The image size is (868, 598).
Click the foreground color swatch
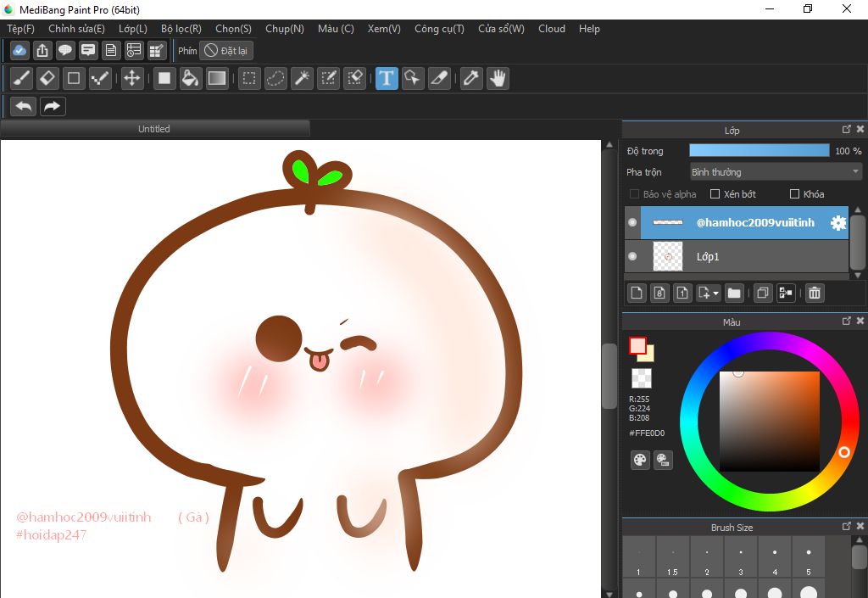coord(637,345)
